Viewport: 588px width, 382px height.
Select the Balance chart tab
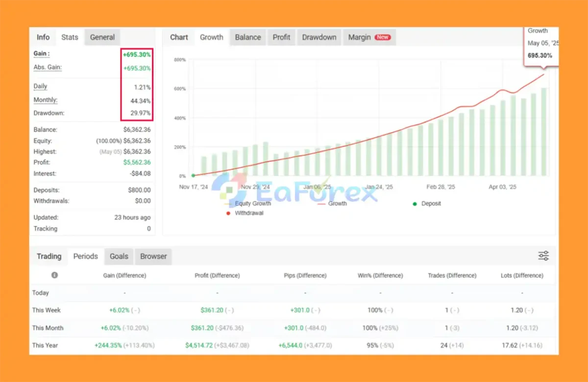coord(247,37)
